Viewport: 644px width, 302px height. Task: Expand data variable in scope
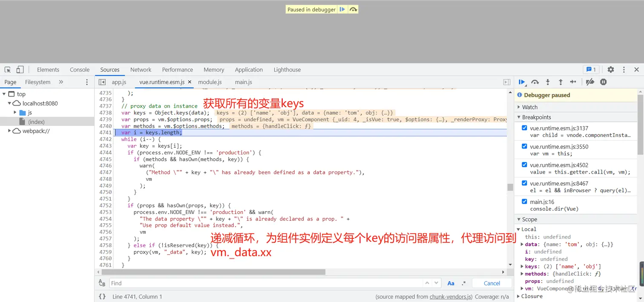(522, 244)
